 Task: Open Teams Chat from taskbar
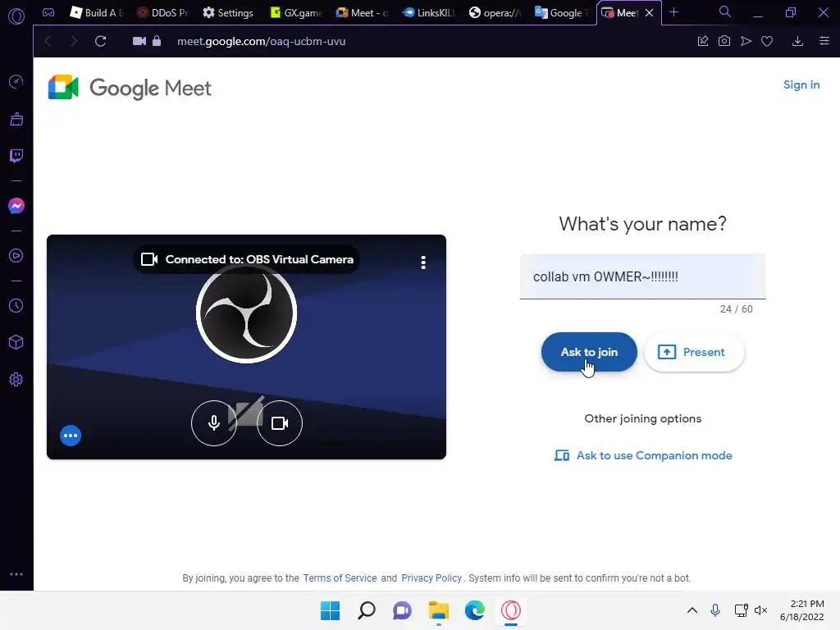402,610
